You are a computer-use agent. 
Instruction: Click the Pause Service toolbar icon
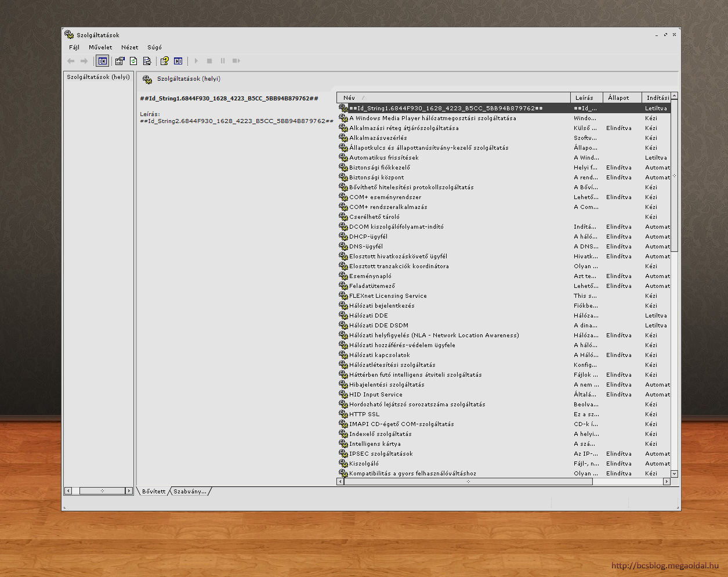coord(223,61)
